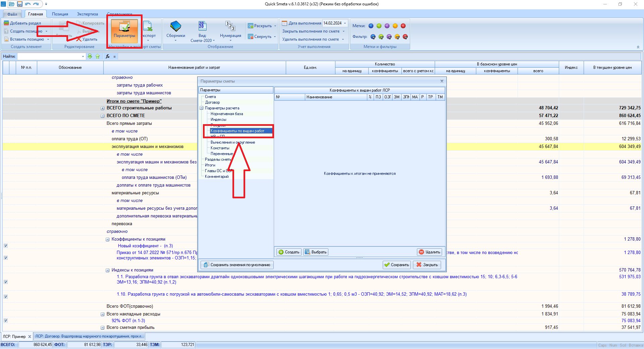The height and width of the screenshot is (349, 644).
Task: Open Свернуть dropdown
Action: click(x=275, y=37)
